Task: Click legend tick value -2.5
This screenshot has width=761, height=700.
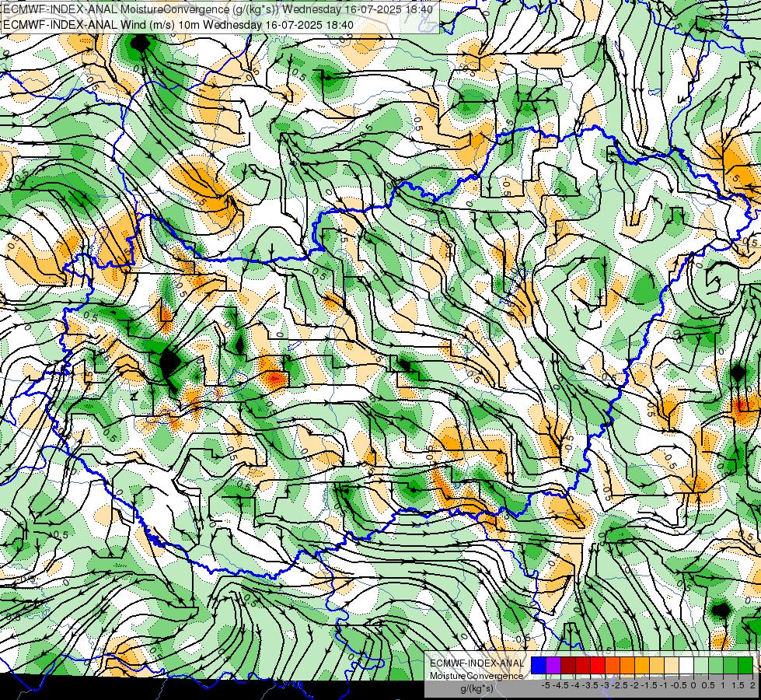Action: click(x=620, y=685)
